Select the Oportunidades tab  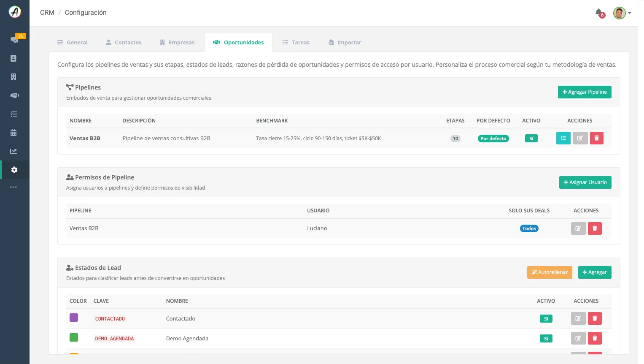click(x=239, y=43)
